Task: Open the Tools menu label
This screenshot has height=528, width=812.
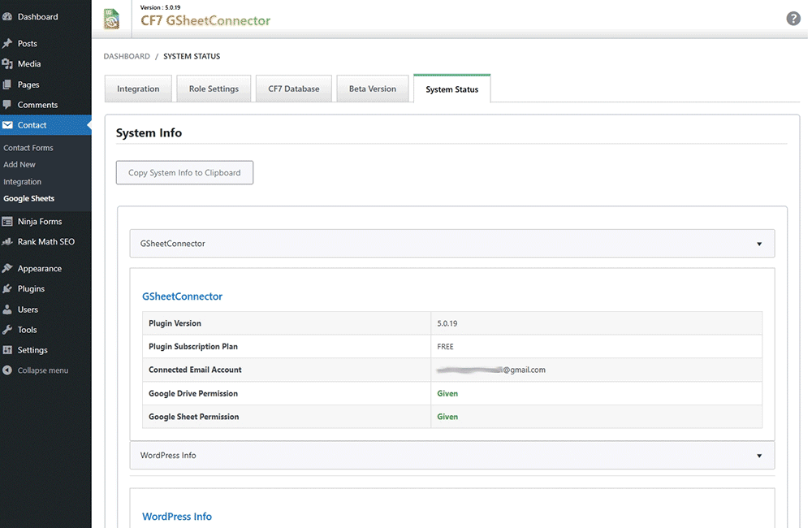Action: (27, 330)
